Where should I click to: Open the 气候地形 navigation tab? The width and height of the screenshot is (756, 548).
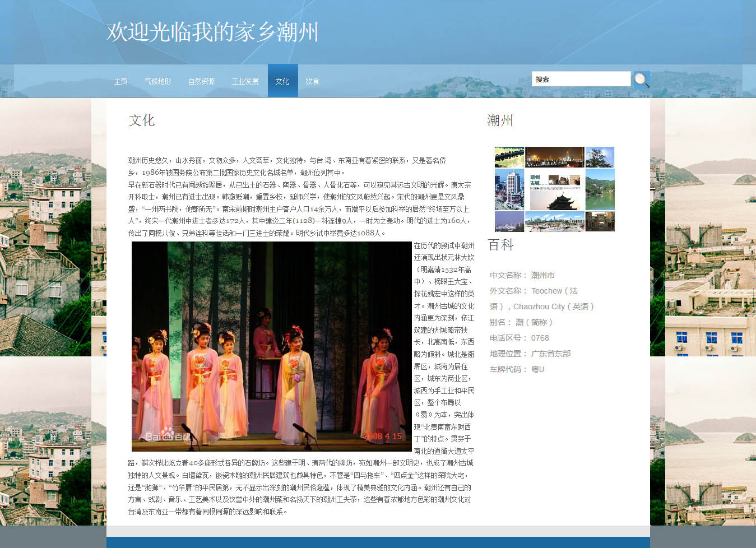(157, 81)
